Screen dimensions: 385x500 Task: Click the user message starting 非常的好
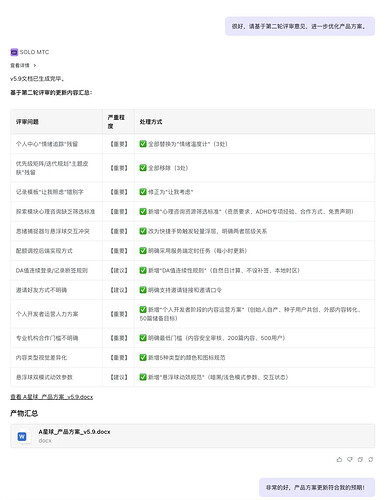317,487
